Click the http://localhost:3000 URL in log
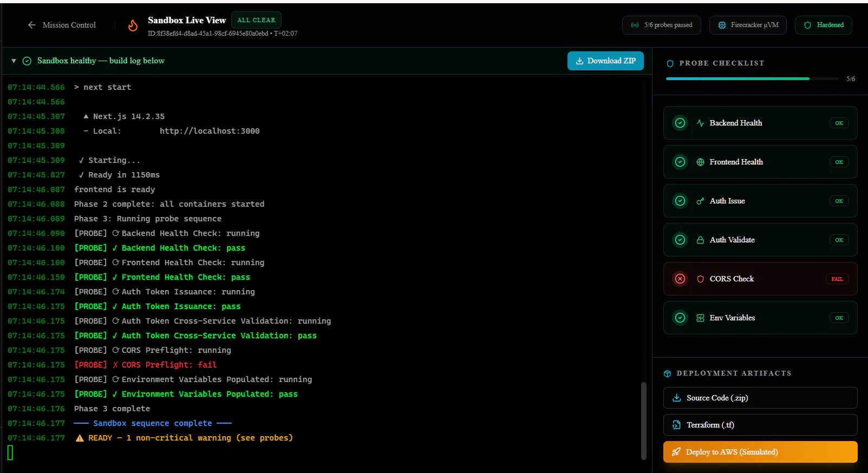 pyautogui.click(x=210, y=131)
